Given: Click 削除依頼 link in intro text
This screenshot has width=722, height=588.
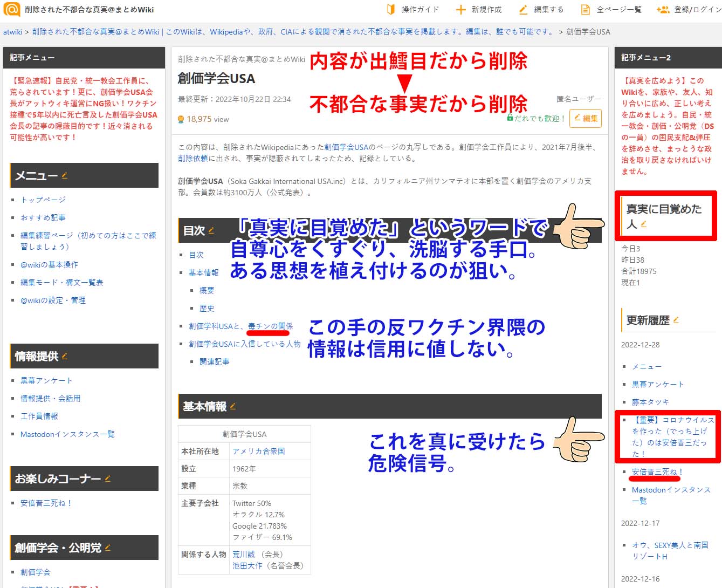Looking at the screenshot, I should [193, 158].
